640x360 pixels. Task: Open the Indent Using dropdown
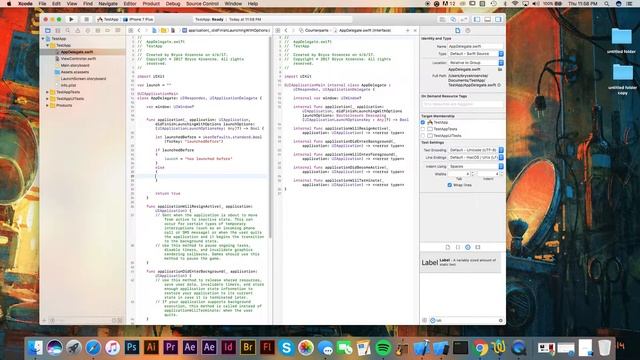(476, 167)
